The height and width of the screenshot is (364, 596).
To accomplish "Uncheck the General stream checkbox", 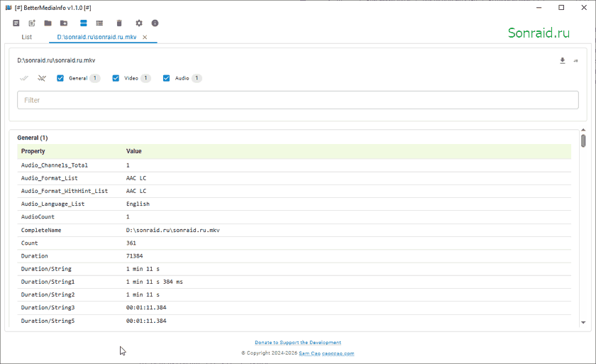I will pos(60,78).
